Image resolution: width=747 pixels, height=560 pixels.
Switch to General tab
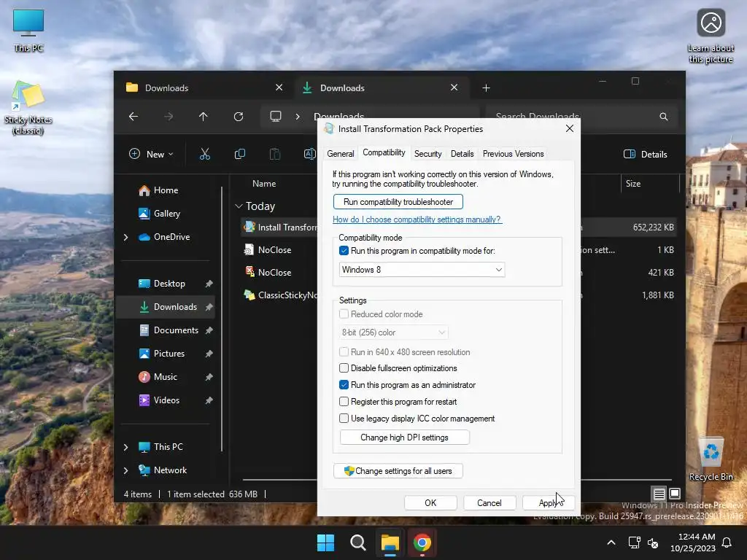[340, 154]
